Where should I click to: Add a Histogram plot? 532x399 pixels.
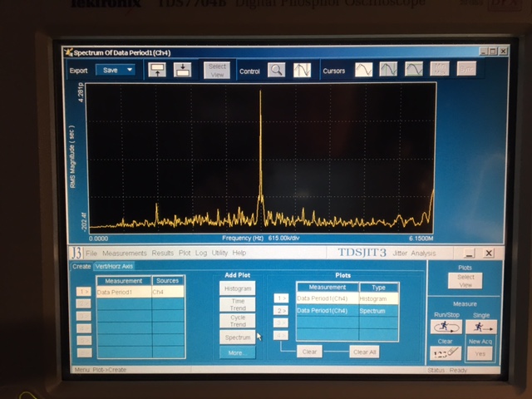238,288
